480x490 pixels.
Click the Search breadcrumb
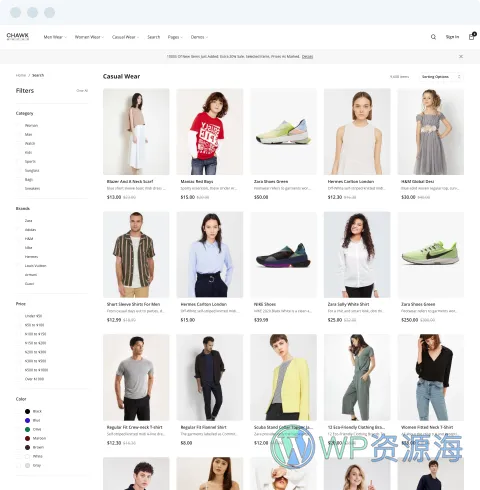point(38,75)
